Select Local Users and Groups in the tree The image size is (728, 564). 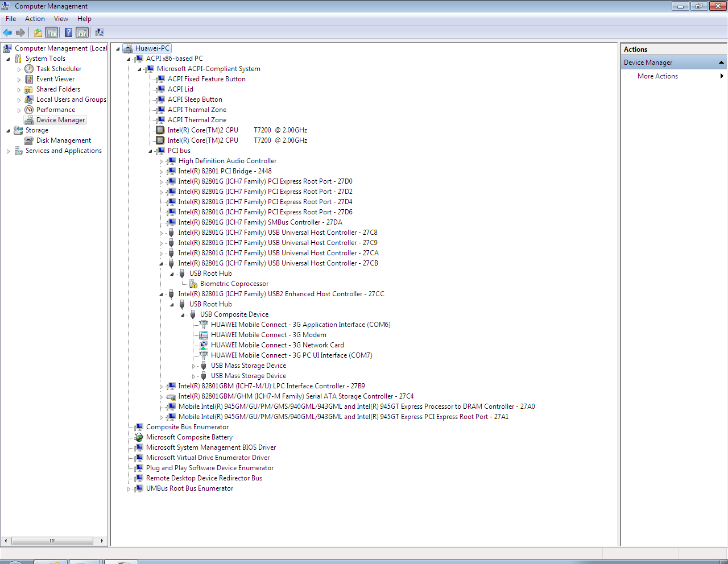71,99
